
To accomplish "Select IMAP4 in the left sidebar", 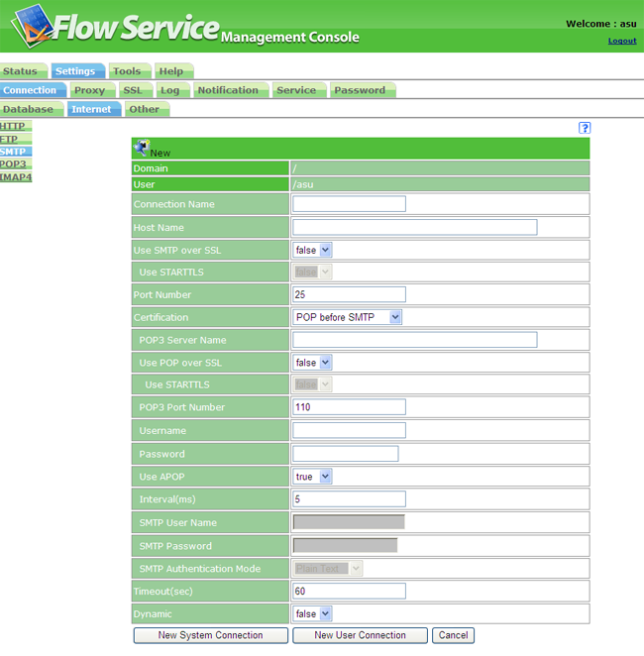I will 16,177.
